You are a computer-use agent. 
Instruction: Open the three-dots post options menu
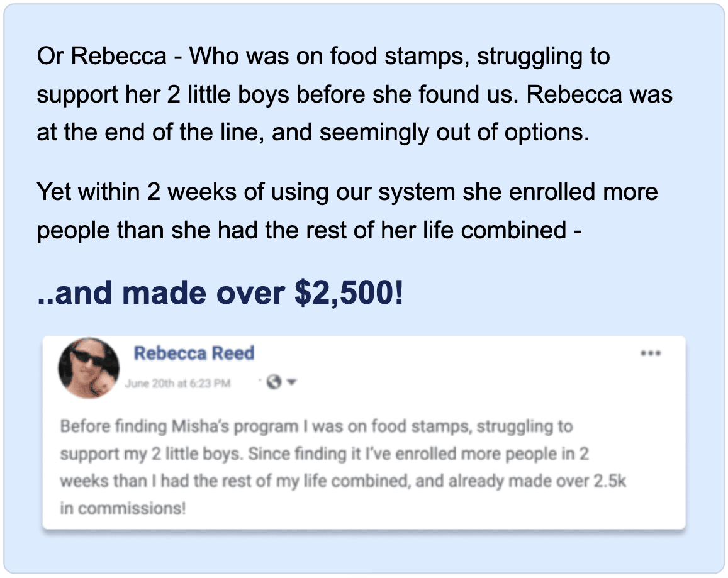pos(650,353)
